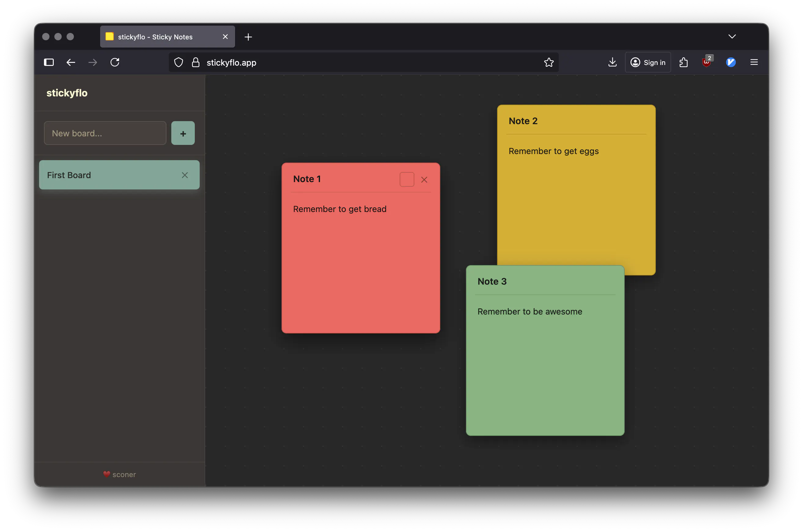
Task: Delete Note 1 using its X icon
Action: pos(424,179)
